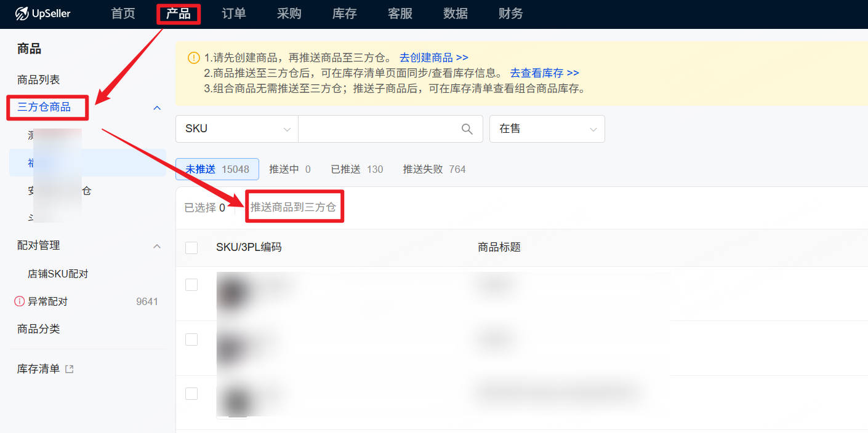Viewport: 868px width, 433px height.
Task: Open the SKU search type dropdown
Action: coord(236,129)
